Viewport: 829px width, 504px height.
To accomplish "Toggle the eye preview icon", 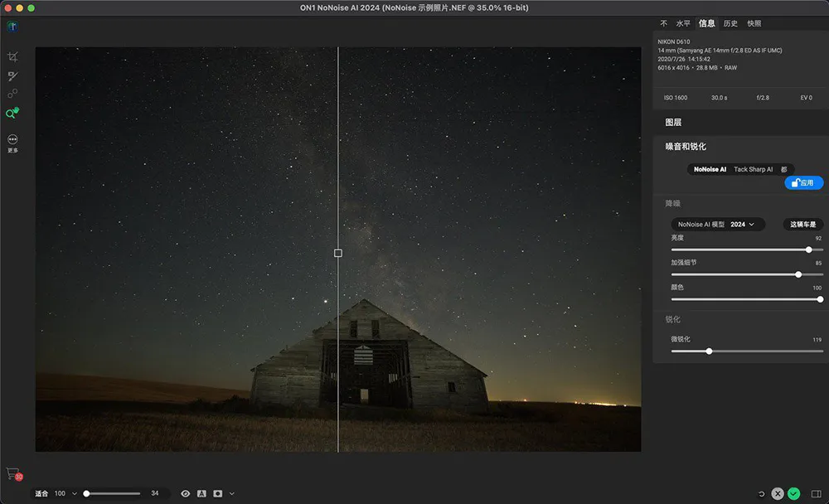I will point(185,493).
